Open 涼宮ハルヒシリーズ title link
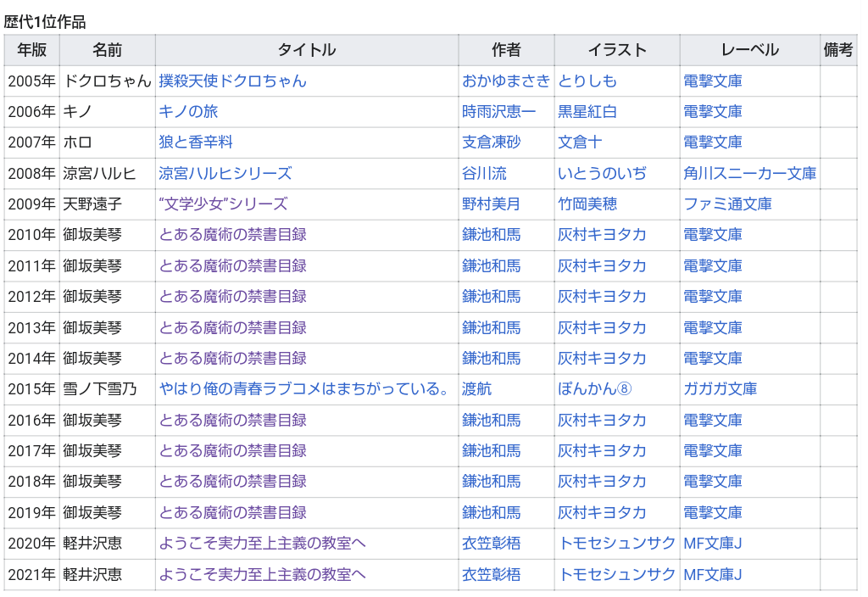The image size is (868, 597). pos(225,174)
